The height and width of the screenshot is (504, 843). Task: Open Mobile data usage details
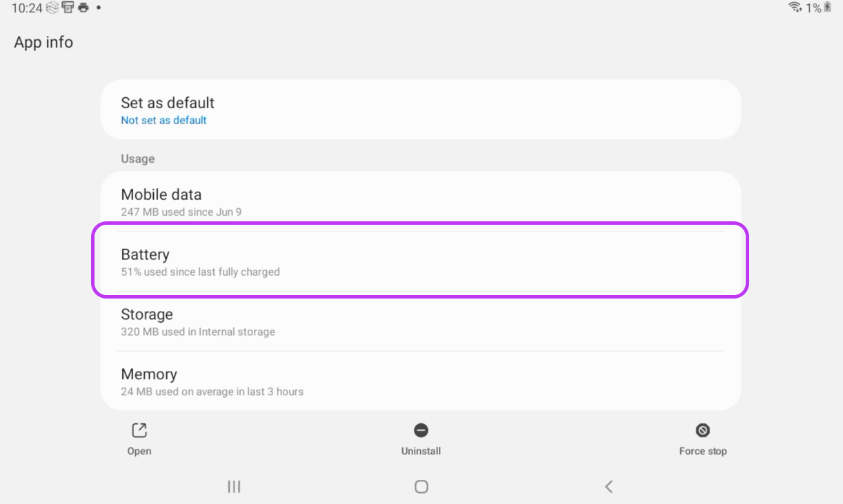click(420, 201)
